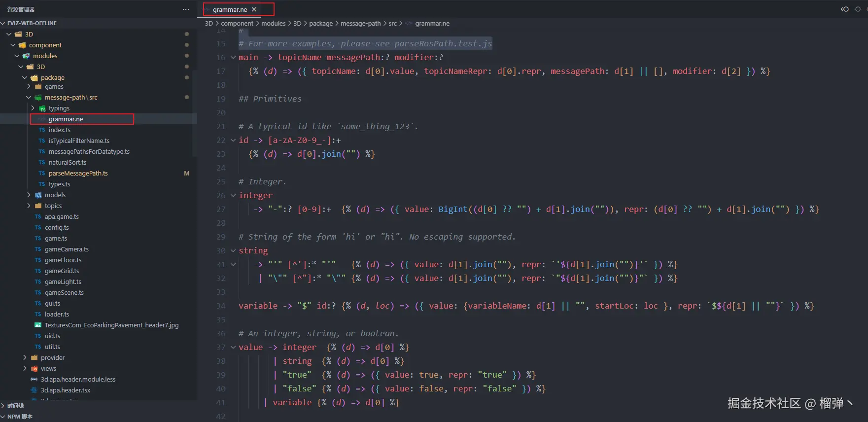868x422 pixels.
Task: Open types.ts file
Action: 59,184
